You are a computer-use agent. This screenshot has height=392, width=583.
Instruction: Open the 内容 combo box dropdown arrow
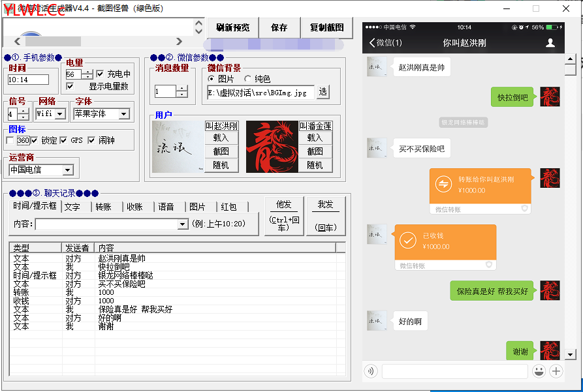[x=183, y=224]
